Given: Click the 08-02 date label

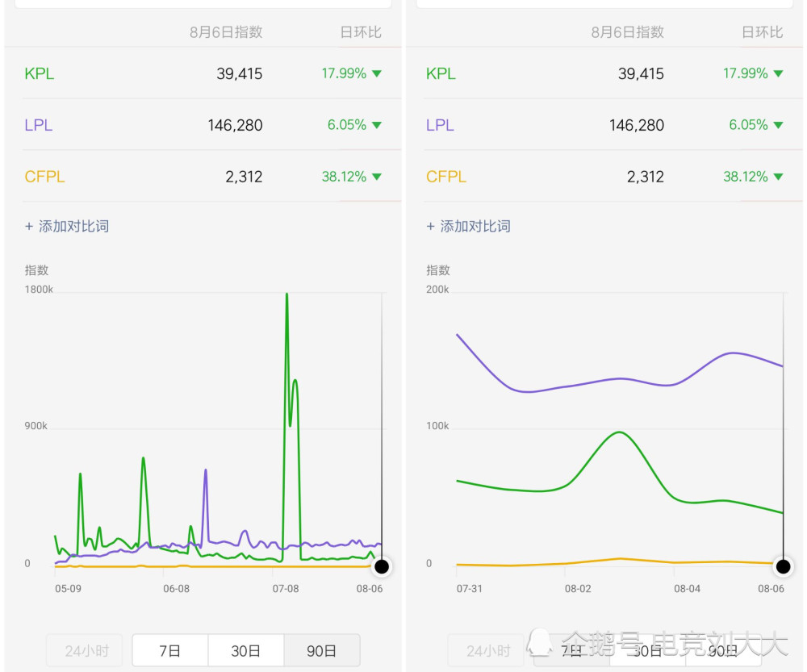Looking at the screenshot, I should [578, 589].
